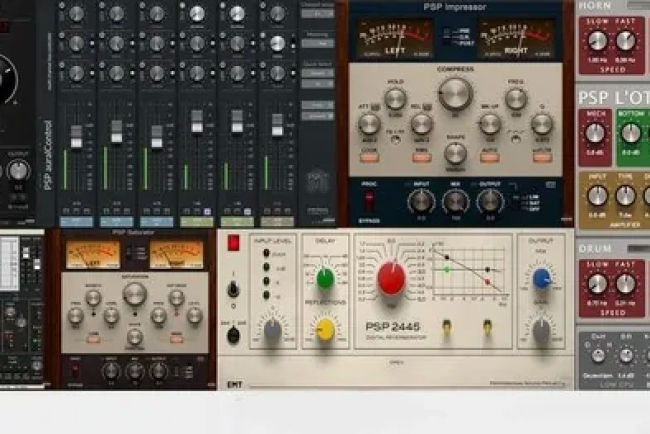Toggle the LOOK button on PSP Impressor
This screenshot has width=650, height=434.
click(369, 158)
